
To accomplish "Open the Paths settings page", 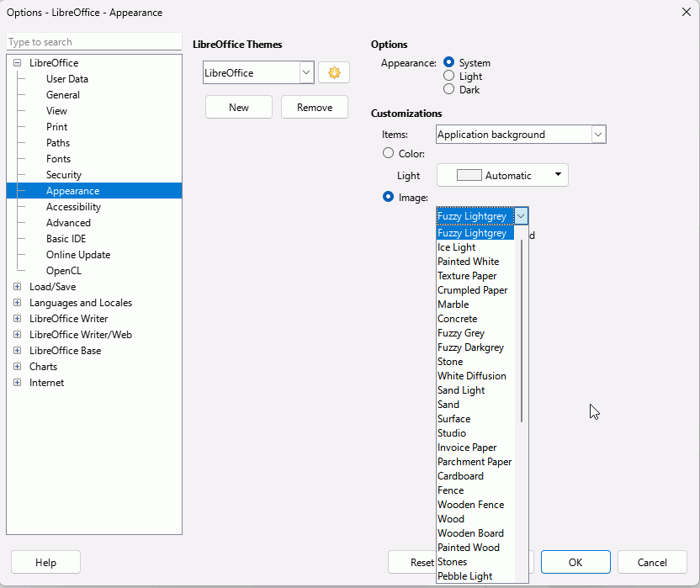I will [58, 143].
